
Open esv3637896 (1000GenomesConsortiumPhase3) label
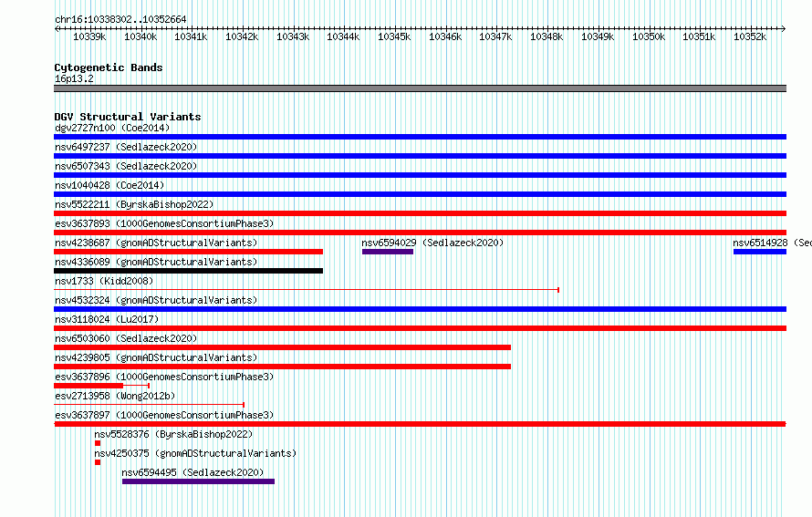(x=164, y=377)
